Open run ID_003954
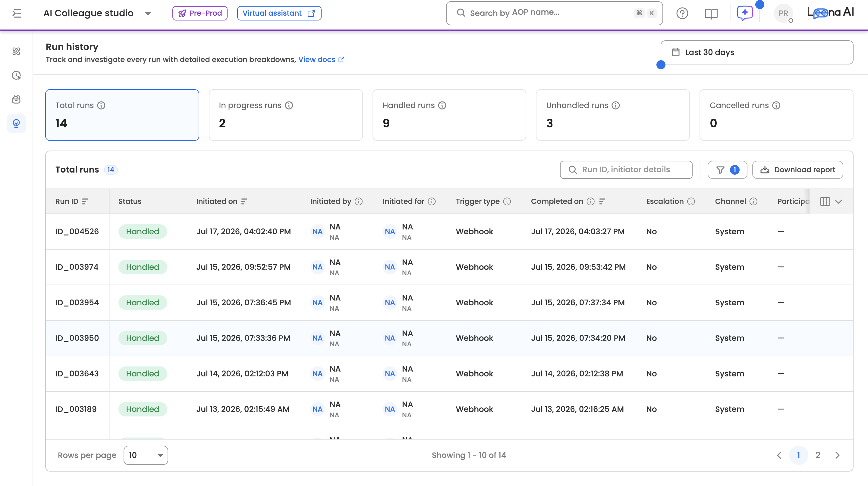868x486 pixels. pos(77,303)
